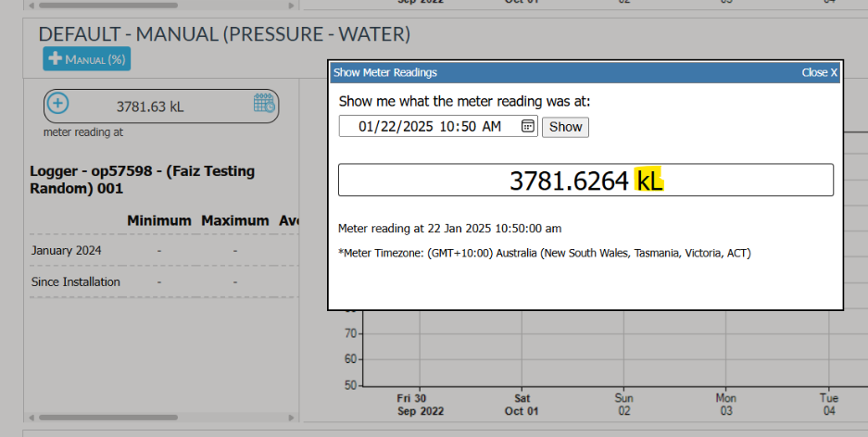The width and height of the screenshot is (868, 437).
Task: Click the Minimum column header
Action: coord(158,221)
